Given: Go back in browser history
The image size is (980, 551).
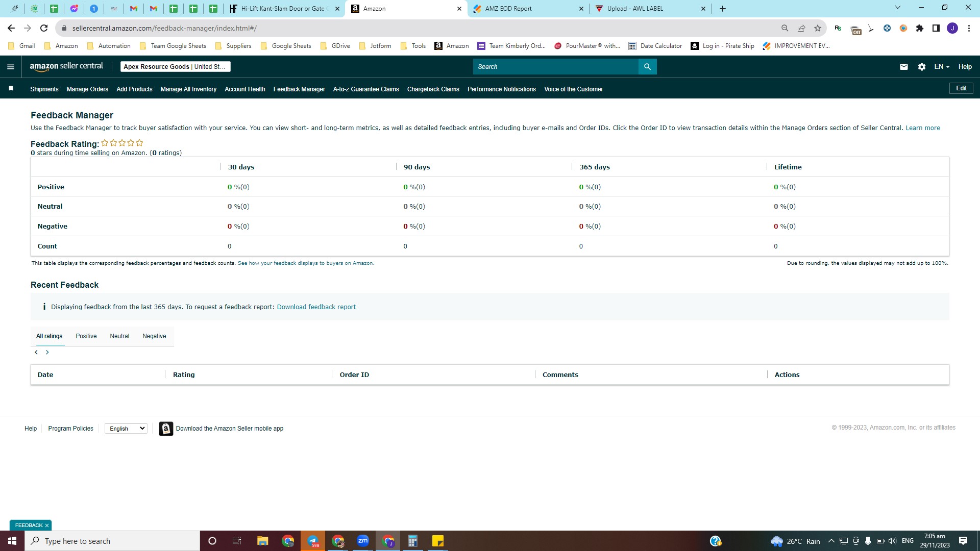Looking at the screenshot, I should point(11,28).
